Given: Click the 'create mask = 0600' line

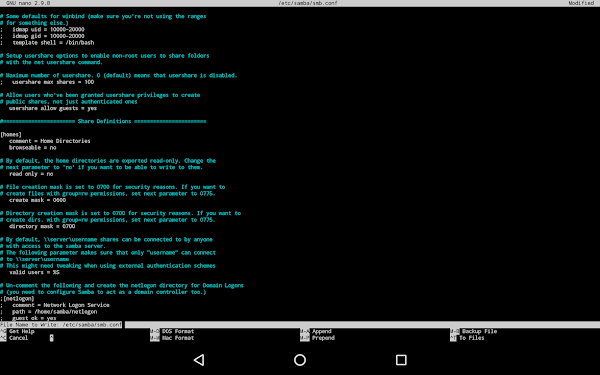Looking at the screenshot, I should point(38,200).
